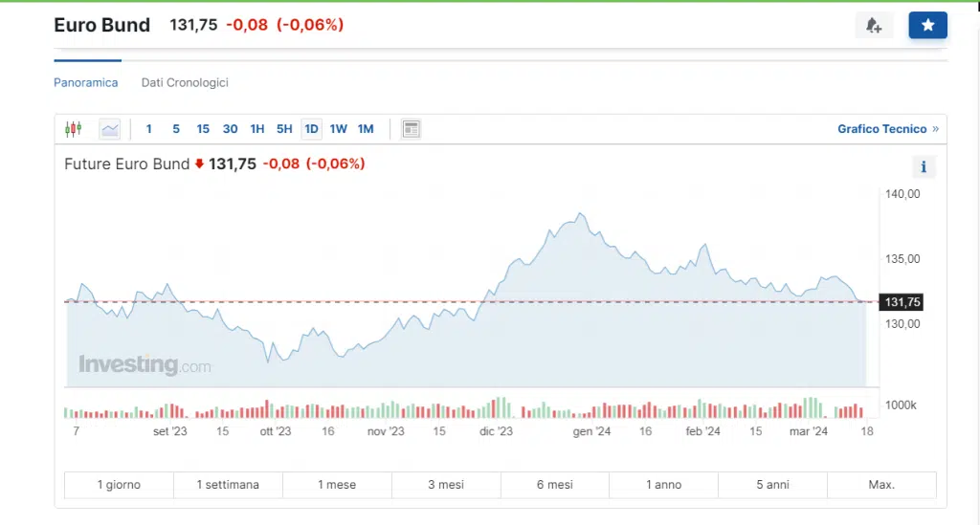Switch the chart interval to 1W

pyautogui.click(x=339, y=129)
